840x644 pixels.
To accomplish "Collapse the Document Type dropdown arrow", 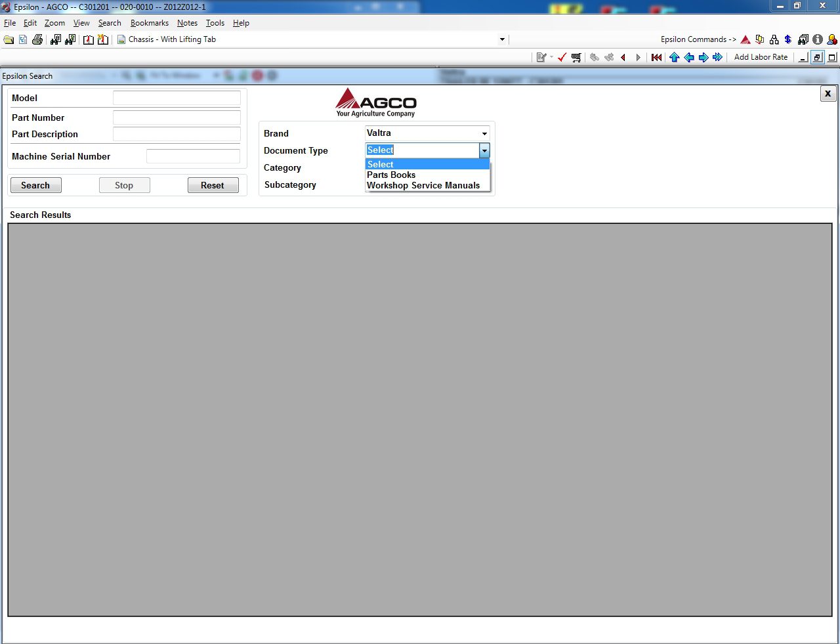I will (484, 150).
